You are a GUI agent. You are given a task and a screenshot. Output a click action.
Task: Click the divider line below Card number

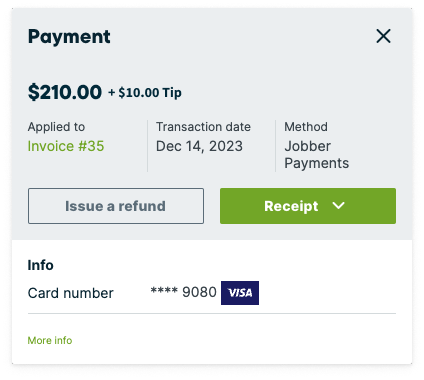(212, 314)
